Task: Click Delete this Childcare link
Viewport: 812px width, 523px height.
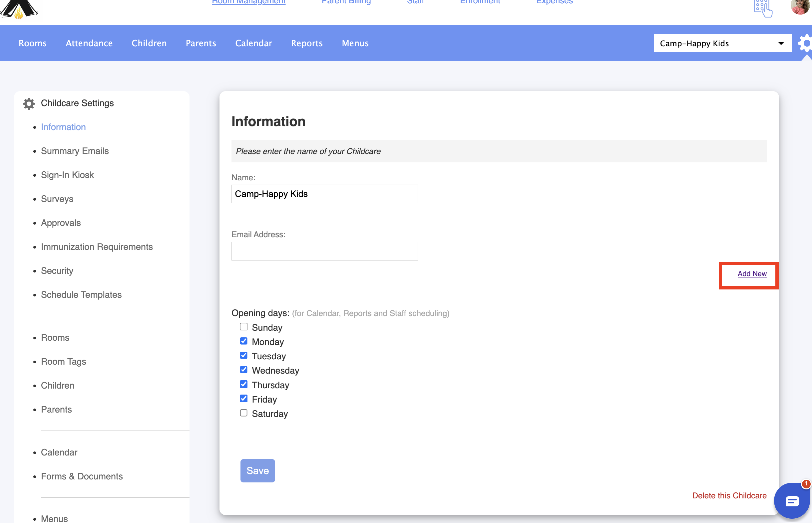Action: 729,495
